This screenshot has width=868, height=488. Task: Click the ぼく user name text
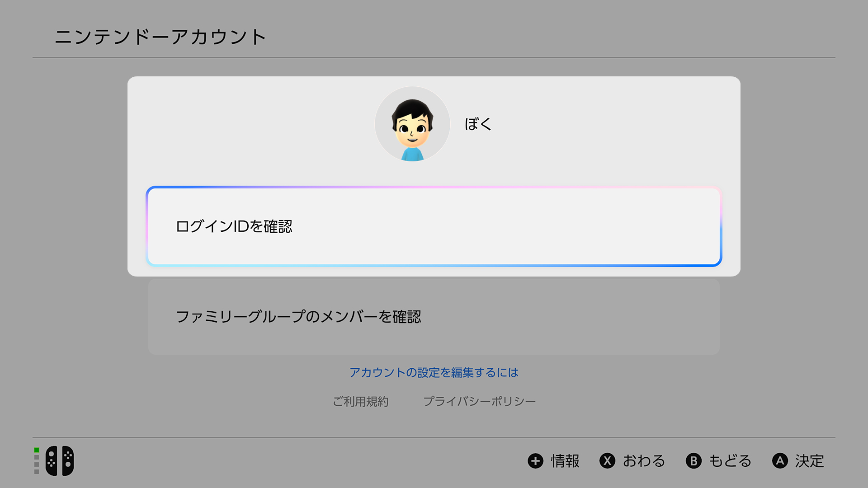[478, 124]
